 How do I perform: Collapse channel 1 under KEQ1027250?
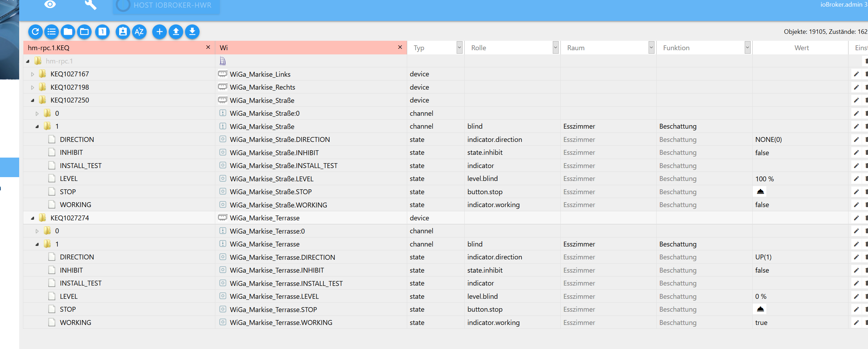(37, 127)
